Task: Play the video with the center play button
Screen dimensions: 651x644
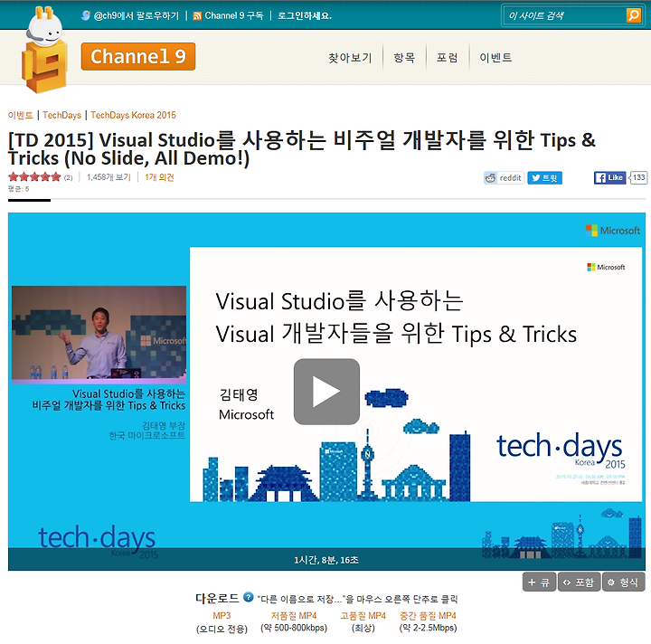Action: [326, 392]
